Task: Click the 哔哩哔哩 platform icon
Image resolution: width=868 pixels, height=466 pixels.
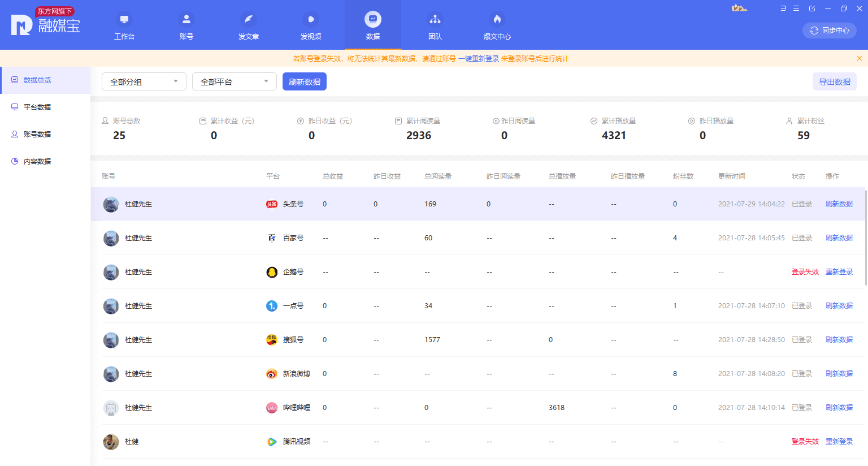Action: tap(271, 408)
